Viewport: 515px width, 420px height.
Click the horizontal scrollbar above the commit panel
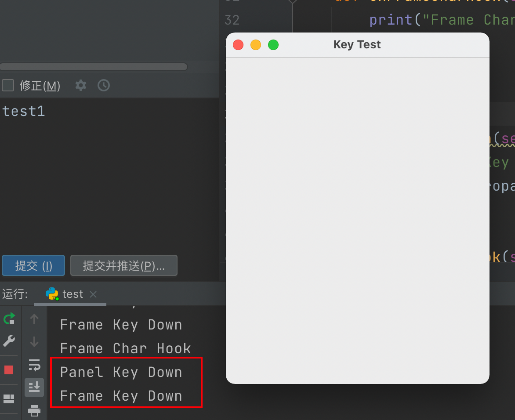(94, 66)
